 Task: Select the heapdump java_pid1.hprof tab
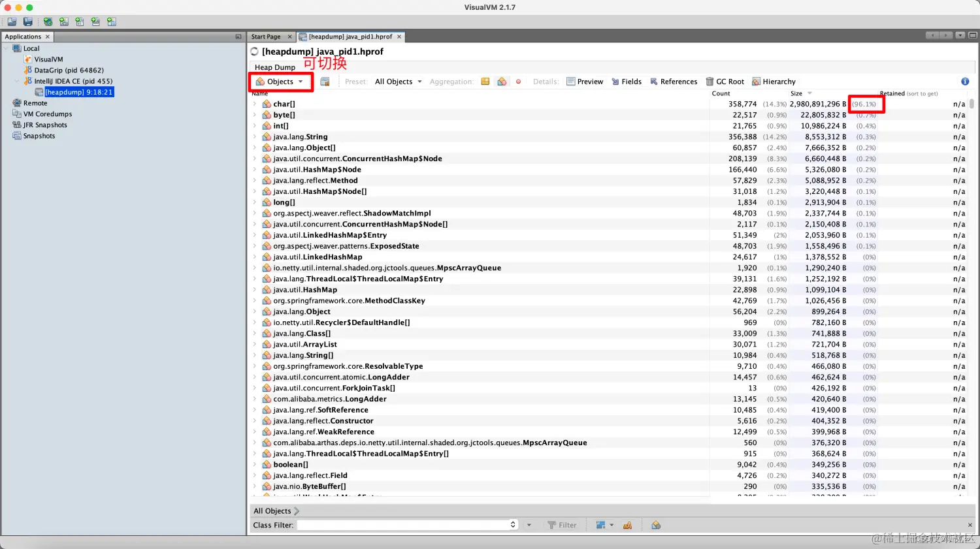point(350,37)
